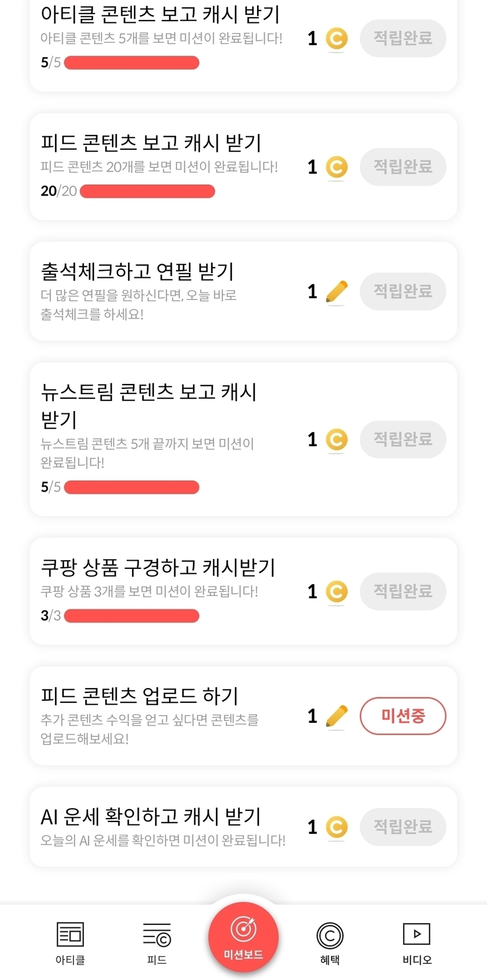Open the 혜택 coin icon tab
The height and width of the screenshot is (980, 487).
tap(330, 935)
